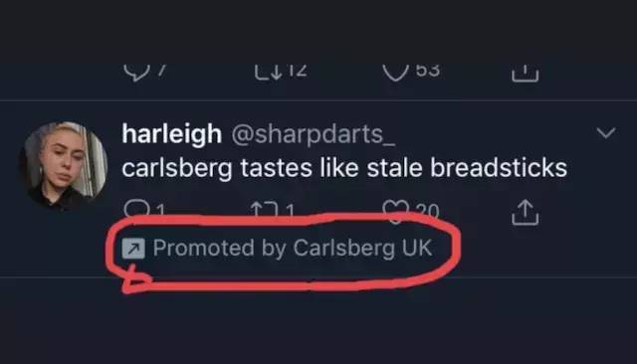Like the tweet with 20 likes

[x=395, y=211]
